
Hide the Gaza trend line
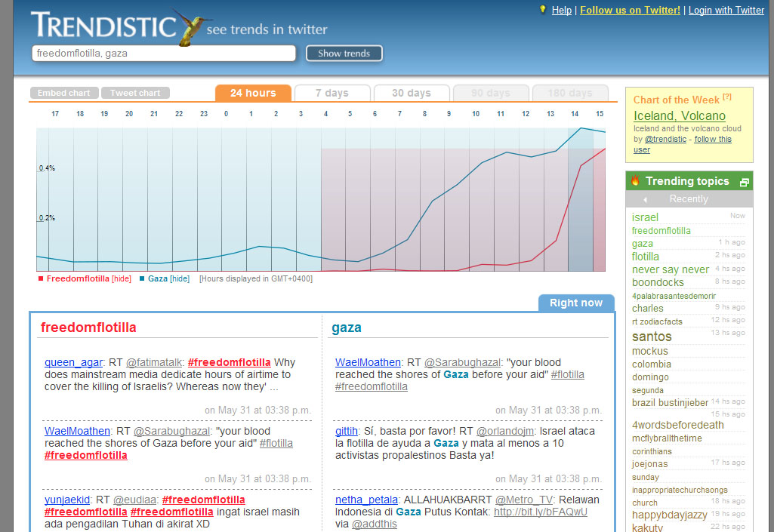pos(180,279)
